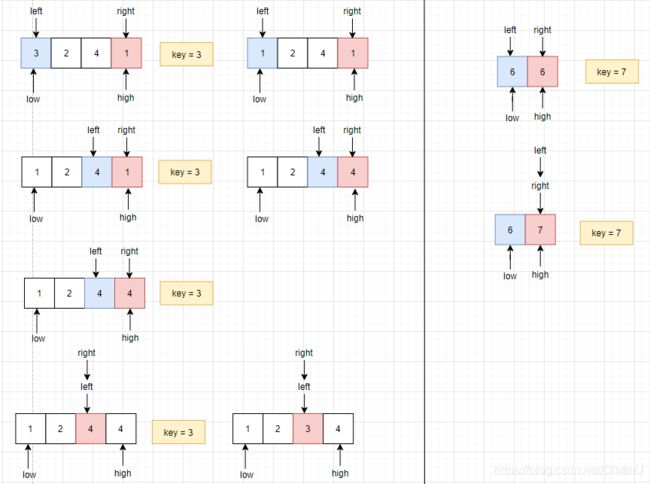650x484 pixels.
Task: Click the "key = 7" box beside the 6 7 array
Action: tap(606, 233)
